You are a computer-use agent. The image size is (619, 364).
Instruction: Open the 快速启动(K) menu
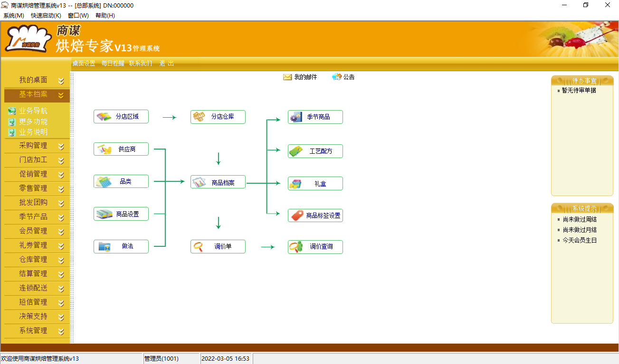click(x=46, y=16)
